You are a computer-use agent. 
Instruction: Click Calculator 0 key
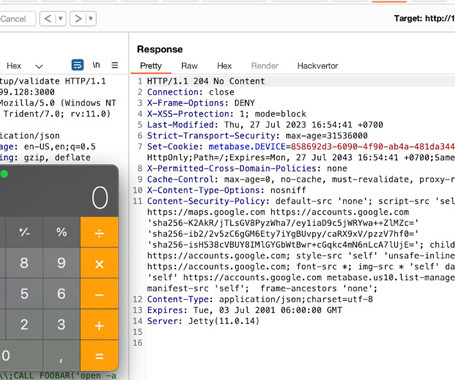coord(21,356)
